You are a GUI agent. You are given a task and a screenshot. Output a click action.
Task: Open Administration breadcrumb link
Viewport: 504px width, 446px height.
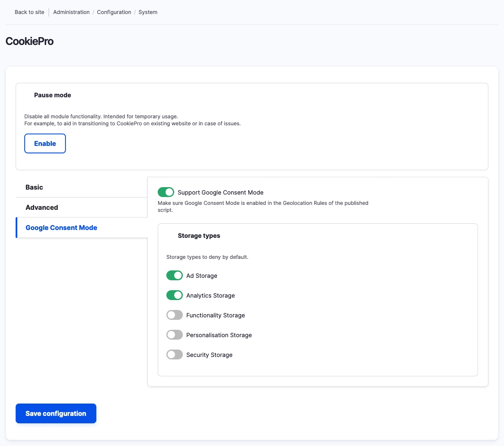click(x=71, y=12)
